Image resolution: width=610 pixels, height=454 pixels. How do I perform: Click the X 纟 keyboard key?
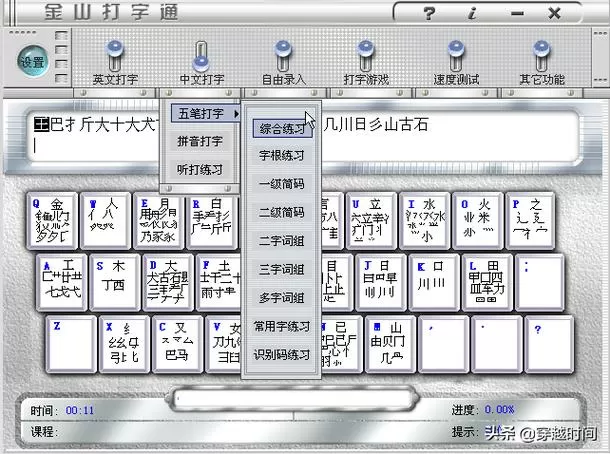(124, 344)
